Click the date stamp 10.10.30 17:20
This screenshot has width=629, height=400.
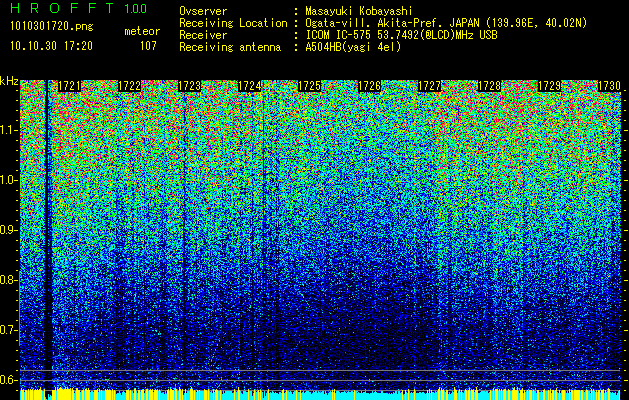(x=51, y=46)
